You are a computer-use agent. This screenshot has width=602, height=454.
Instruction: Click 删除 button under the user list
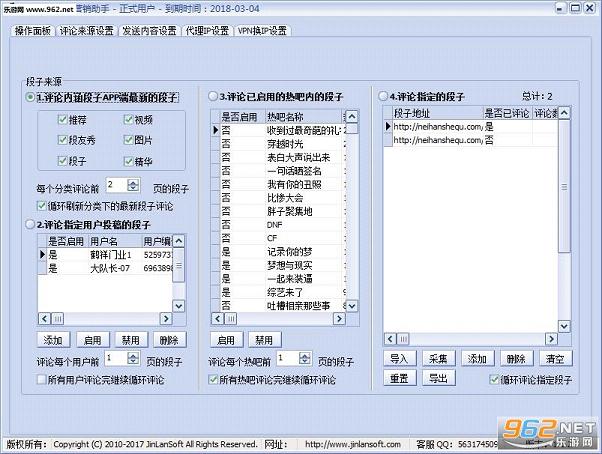[169, 340]
